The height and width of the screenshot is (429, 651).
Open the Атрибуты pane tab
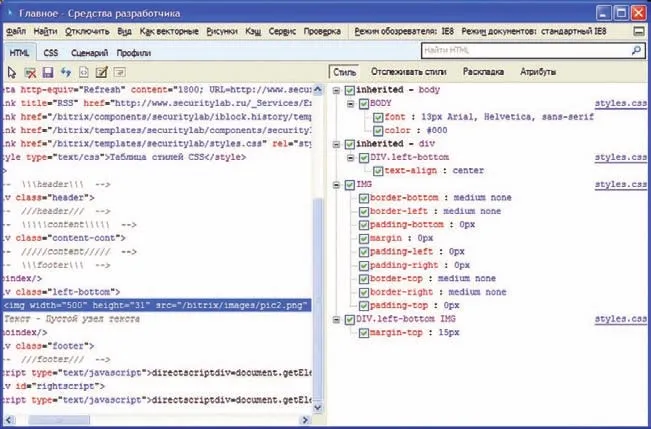pos(538,72)
